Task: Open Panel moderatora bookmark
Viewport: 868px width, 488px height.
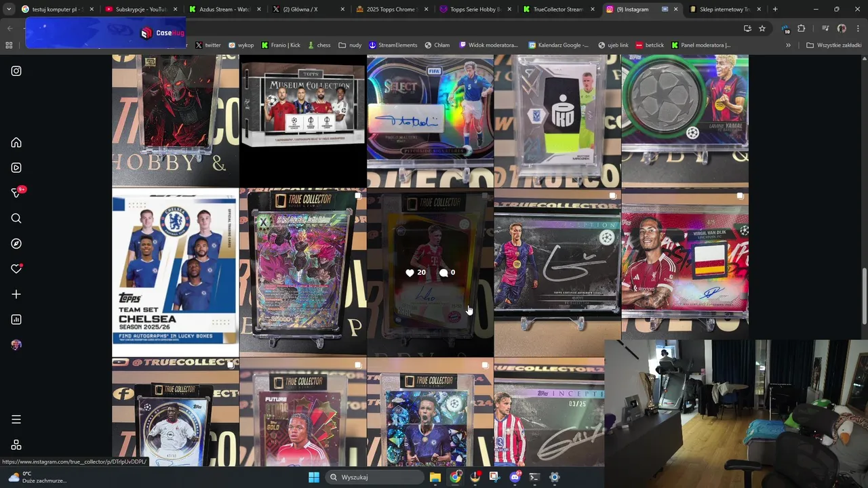Action: (x=701, y=45)
